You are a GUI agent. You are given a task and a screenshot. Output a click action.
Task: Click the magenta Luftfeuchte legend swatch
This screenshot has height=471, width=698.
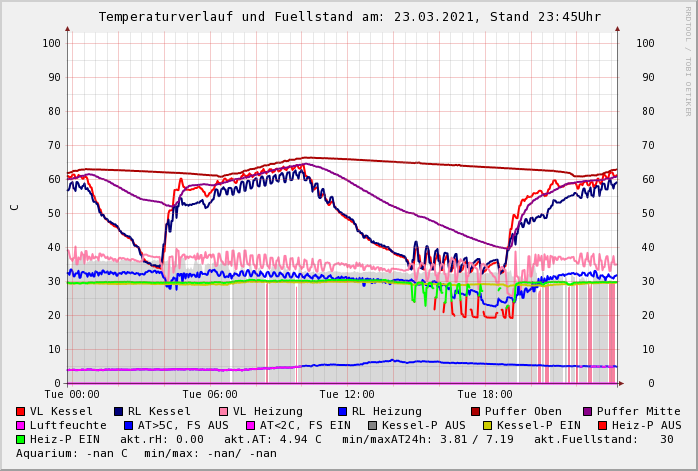(x=21, y=425)
